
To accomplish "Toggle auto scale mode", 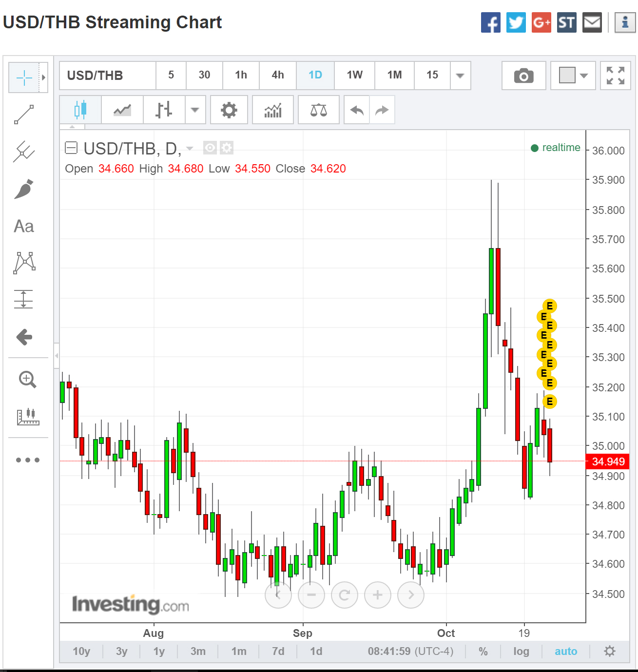I will [x=566, y=651].
